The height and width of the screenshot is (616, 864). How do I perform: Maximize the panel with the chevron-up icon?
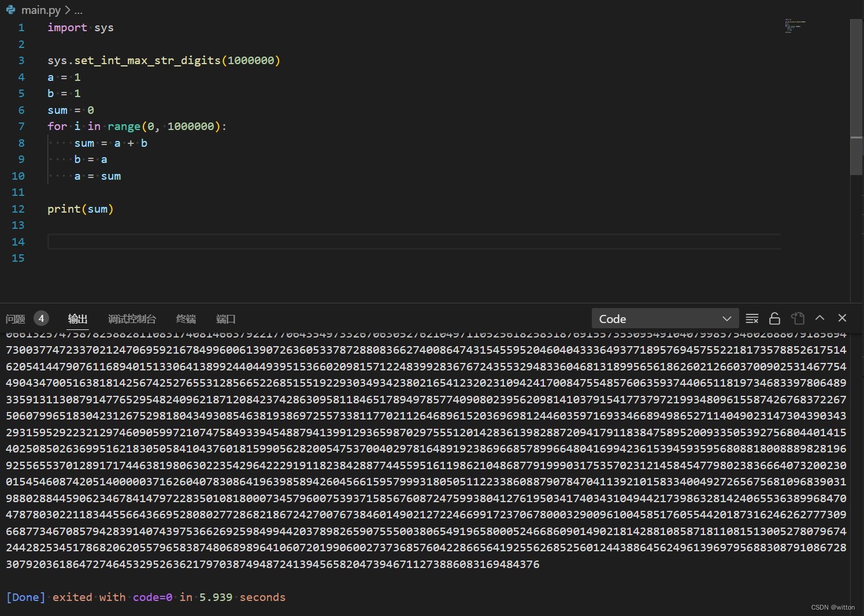coord(819,318)
